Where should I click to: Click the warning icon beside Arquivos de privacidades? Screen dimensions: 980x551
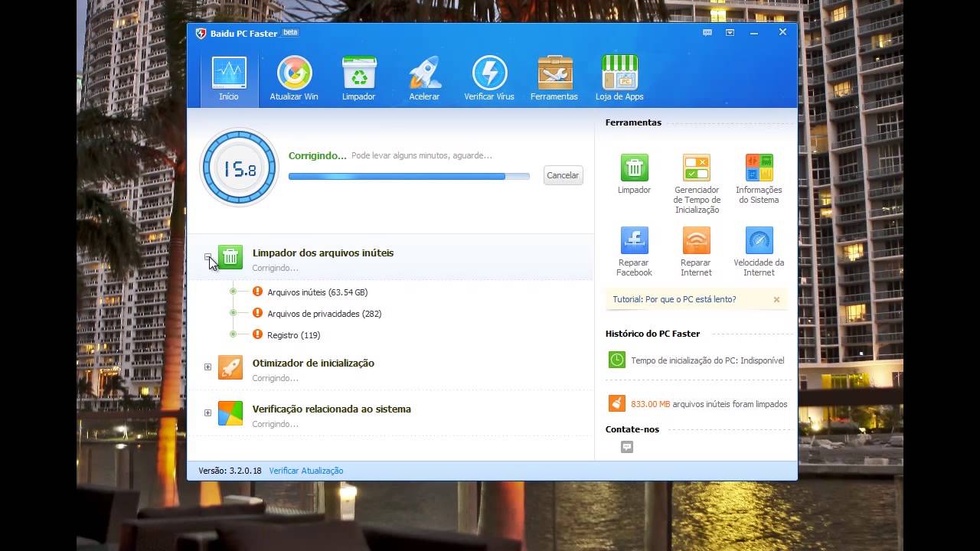tap(258, 313)
